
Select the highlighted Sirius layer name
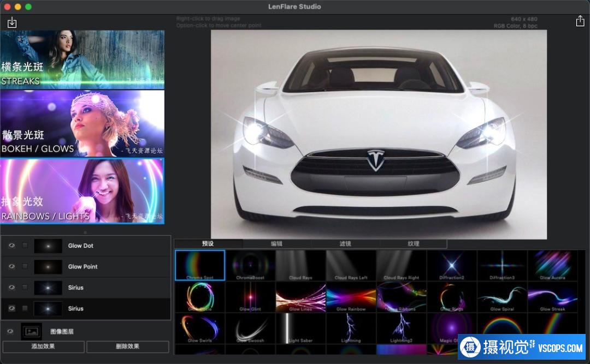75,308
